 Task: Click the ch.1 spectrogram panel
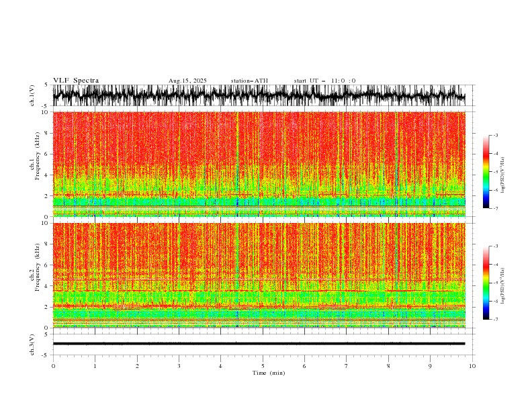259,164
